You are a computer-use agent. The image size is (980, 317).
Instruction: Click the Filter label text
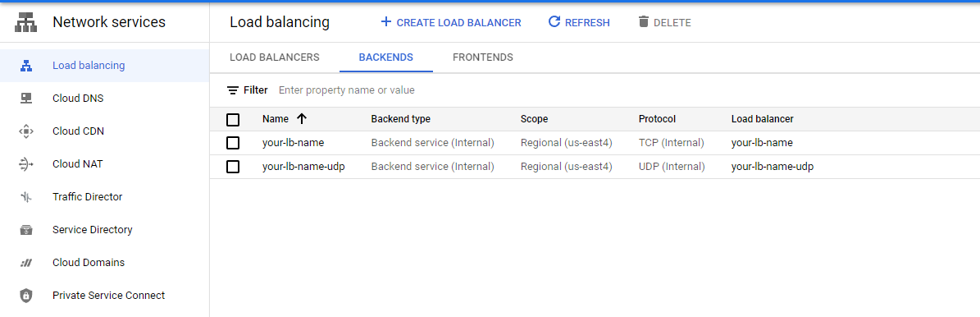coord(256,90)
